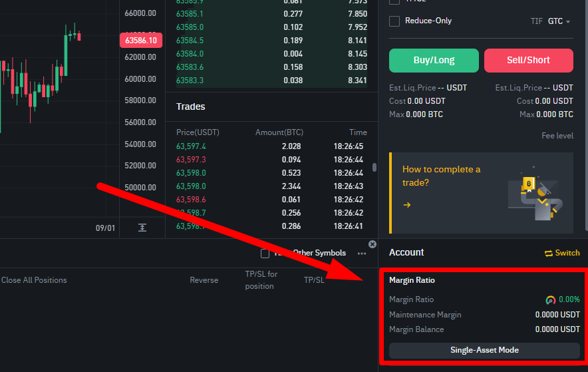
Task: Open the TIF GTC dropdown
Action: 559,21
